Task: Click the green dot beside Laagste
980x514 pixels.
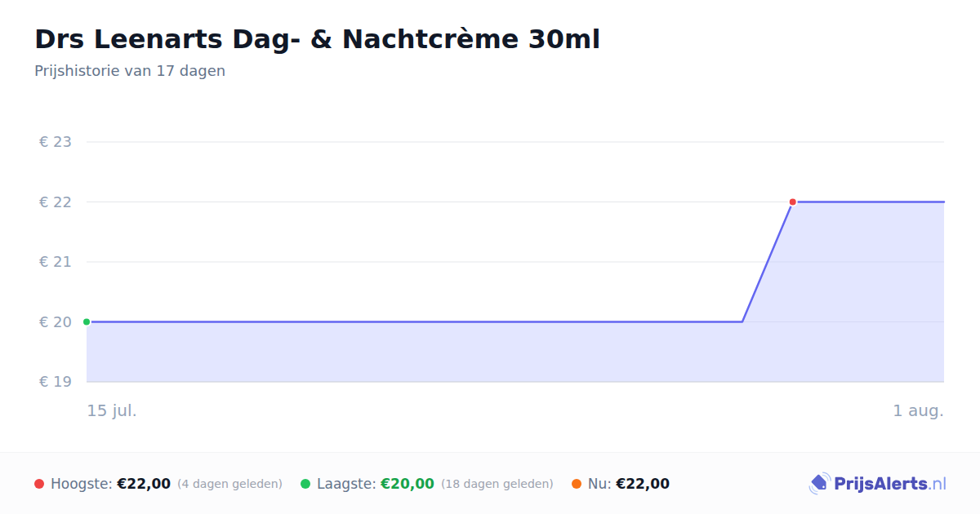Action: coord(305,484)
